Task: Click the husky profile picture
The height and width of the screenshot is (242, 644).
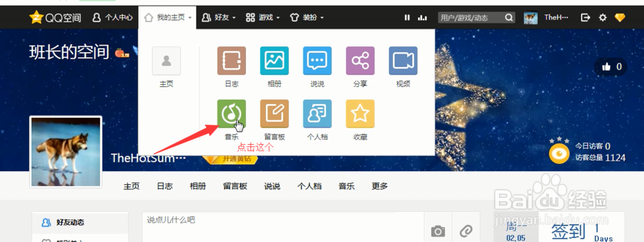Action: pyautogui.click(x=66, y=152)
